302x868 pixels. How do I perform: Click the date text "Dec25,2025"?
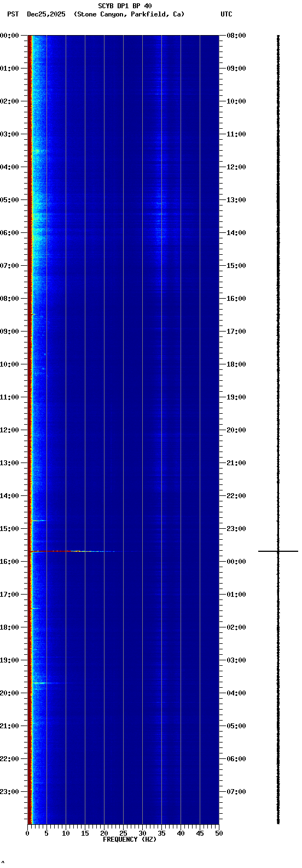[46, 14]
